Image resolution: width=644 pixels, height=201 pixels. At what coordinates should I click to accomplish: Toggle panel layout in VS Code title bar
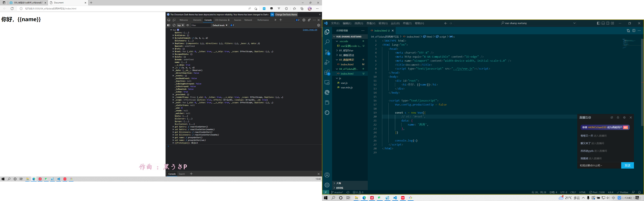click(x=603, y=23)
